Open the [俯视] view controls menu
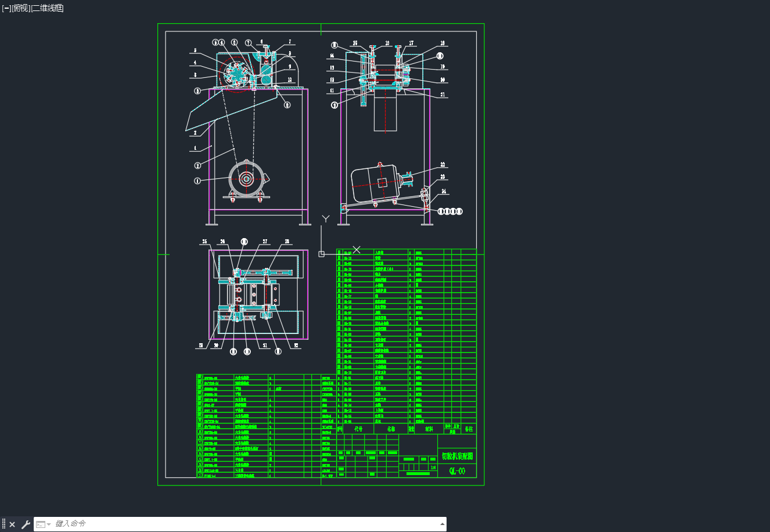Image resolution: width=770 pixels, height=532 pixels. pyautogui.click(x=20, y=8)
